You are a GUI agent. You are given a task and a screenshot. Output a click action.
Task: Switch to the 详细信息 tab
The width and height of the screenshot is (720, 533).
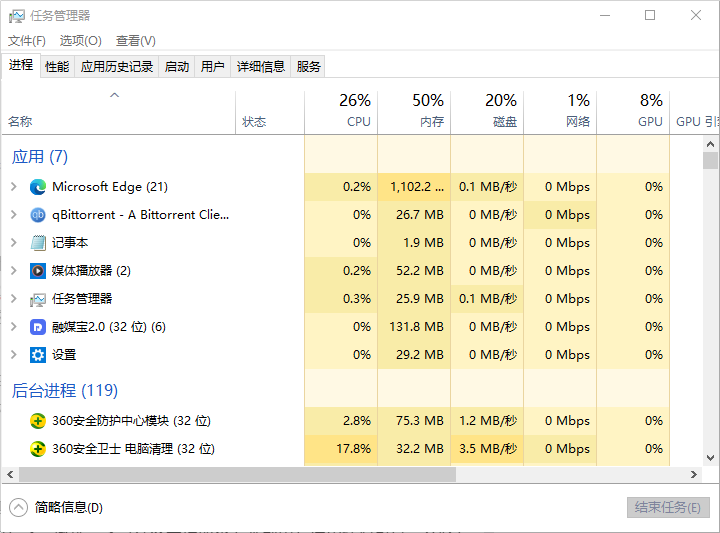click(x=261, y=67)
